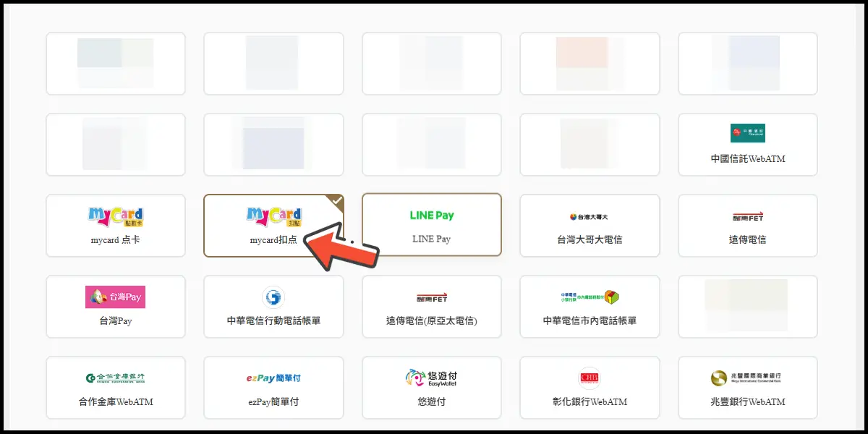Select 合作金庫WebATM bank option
The image size is (868, 434).
[116, 387]
